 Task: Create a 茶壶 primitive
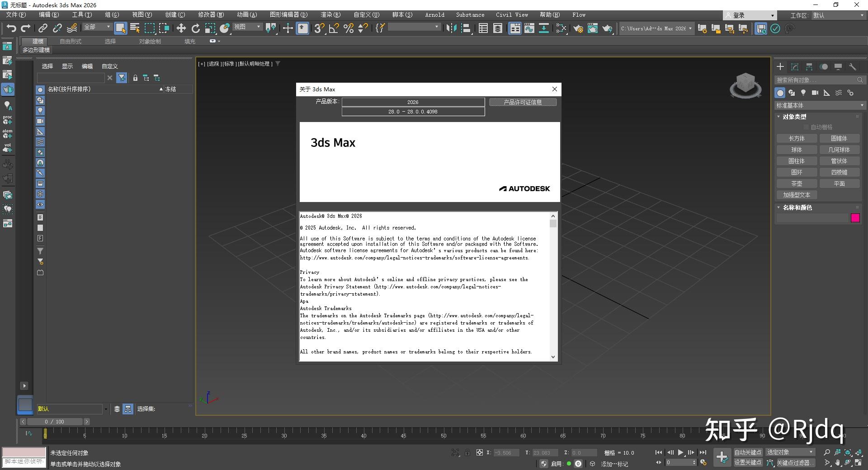(797, 183)
